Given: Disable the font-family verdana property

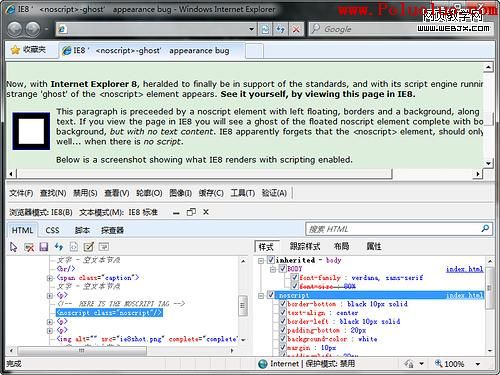Looking at the screenshot, I should pos(294,277).
